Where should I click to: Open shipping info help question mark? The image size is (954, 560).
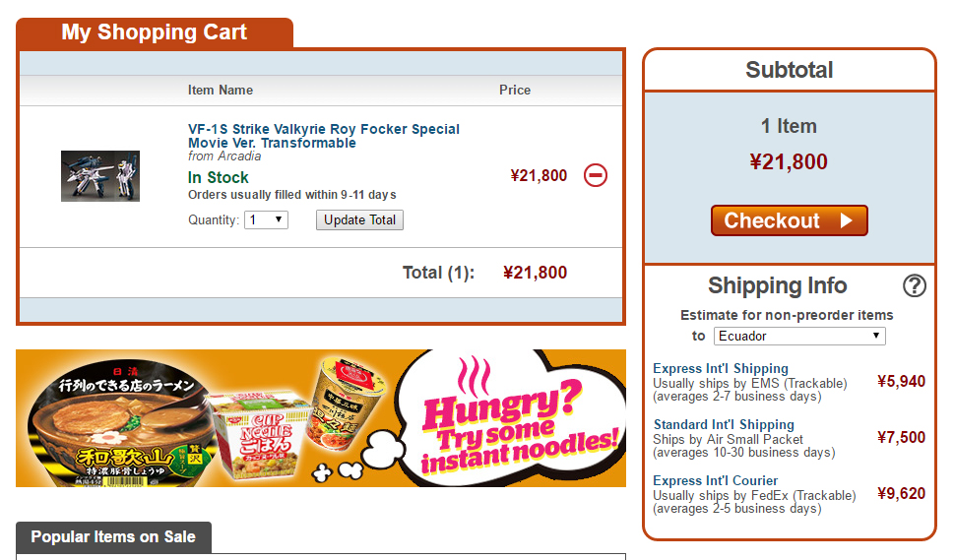914,285
